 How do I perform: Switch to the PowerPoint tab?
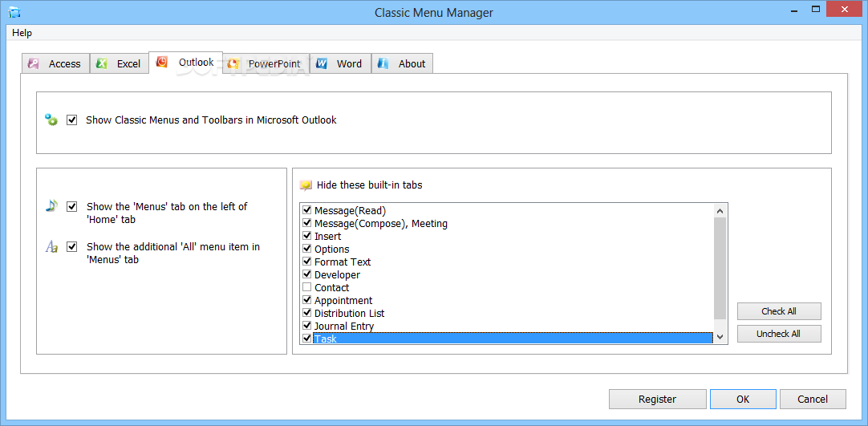pos(266,63)
